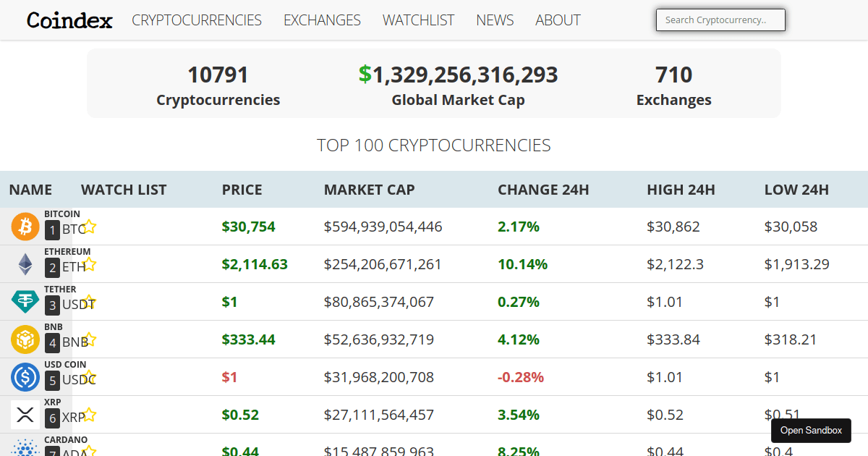Open the About page
Image resolution: width=868 pixels, height=456 pixels.
(558, 20)
